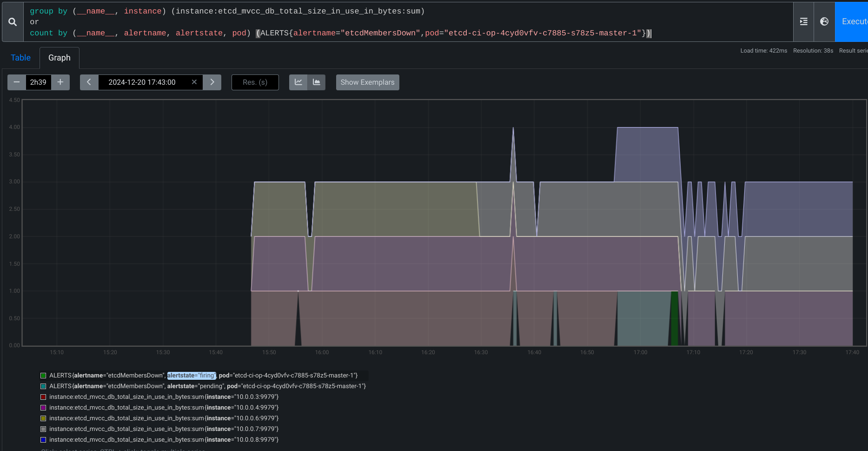Click the search magnifier icon beside query

(13, 22)
